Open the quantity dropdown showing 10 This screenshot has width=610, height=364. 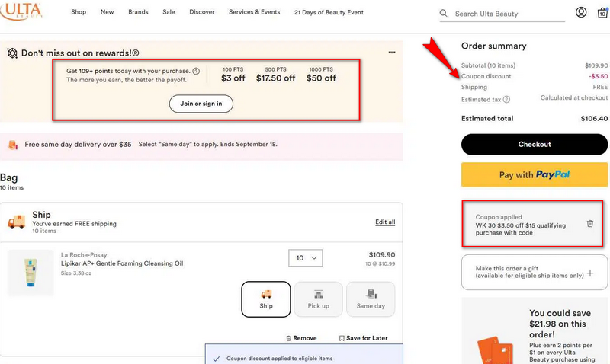[306, 257]
